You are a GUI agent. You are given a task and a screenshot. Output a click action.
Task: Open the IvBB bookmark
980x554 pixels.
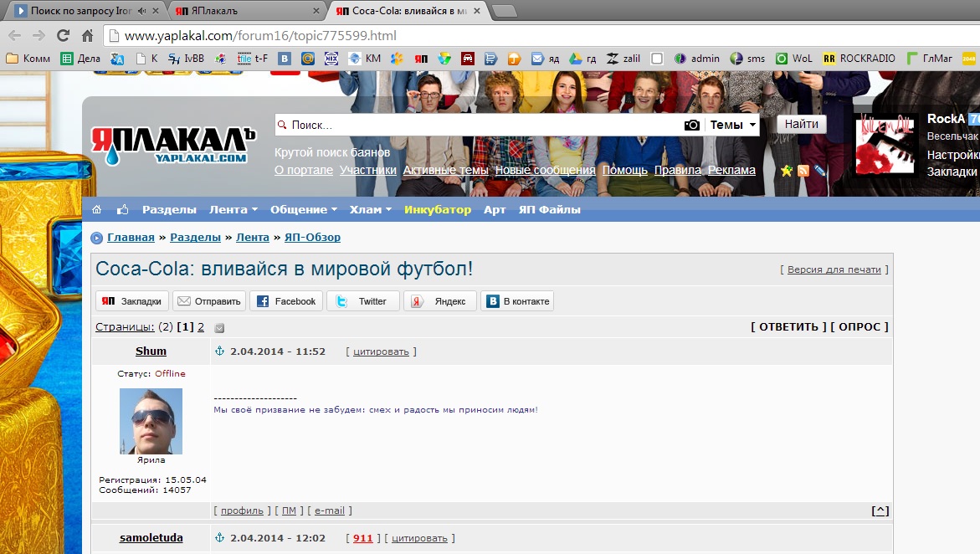point(187,58)
